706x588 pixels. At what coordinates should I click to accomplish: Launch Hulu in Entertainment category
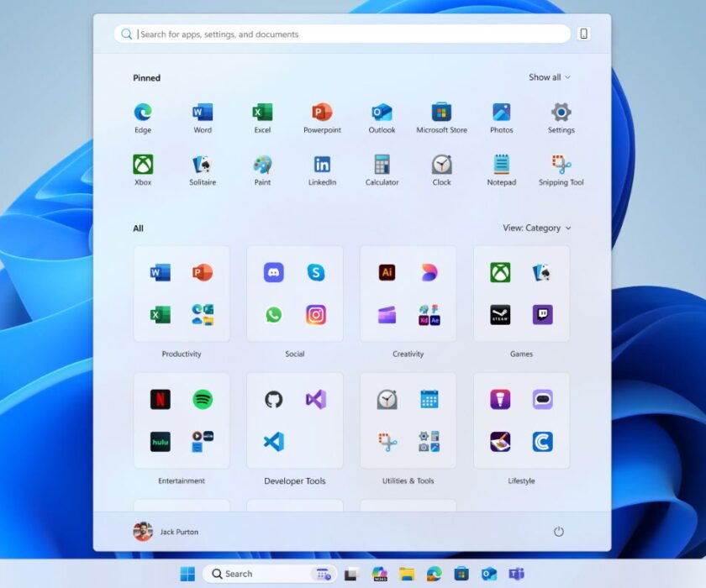(x=161, y=442)
